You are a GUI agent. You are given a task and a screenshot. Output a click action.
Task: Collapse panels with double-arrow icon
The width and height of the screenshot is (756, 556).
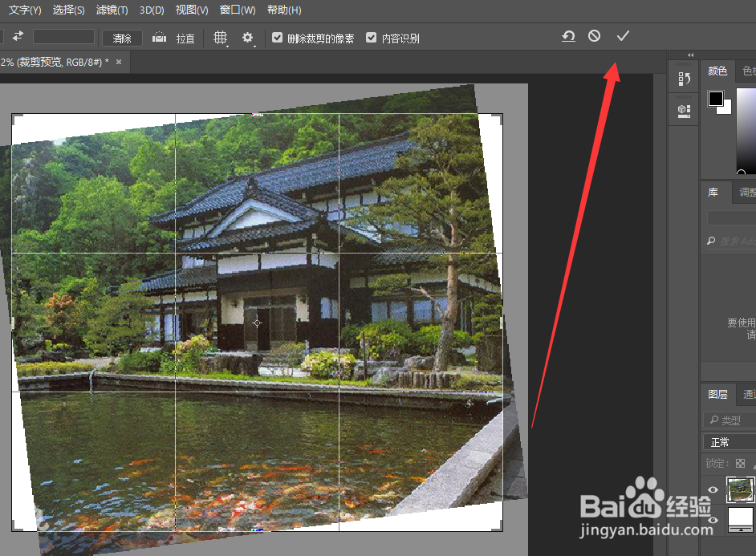click(690, 55)
